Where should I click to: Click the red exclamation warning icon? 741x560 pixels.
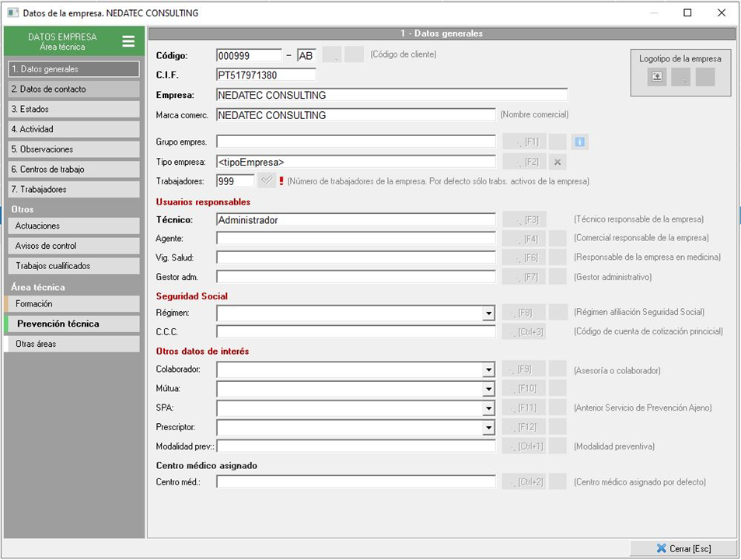pos(281,180)
